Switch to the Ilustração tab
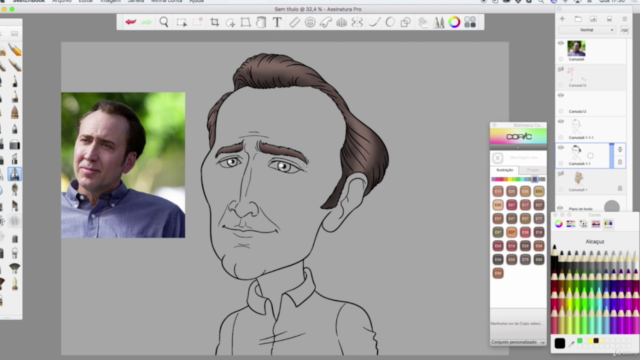 [504, 170]
